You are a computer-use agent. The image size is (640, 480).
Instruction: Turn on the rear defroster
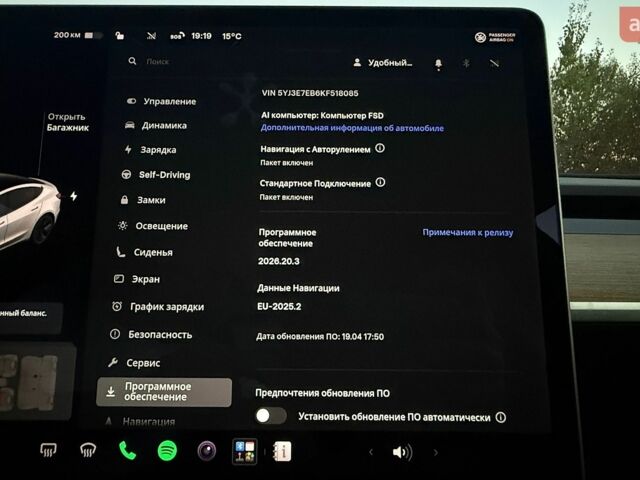point(88,450)
